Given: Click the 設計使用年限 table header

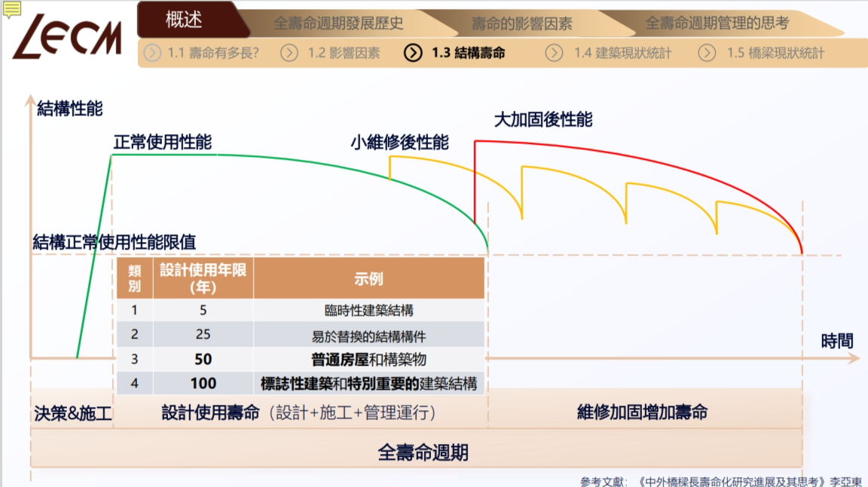Looking at the screenshot, I should (x=203, y=278).
